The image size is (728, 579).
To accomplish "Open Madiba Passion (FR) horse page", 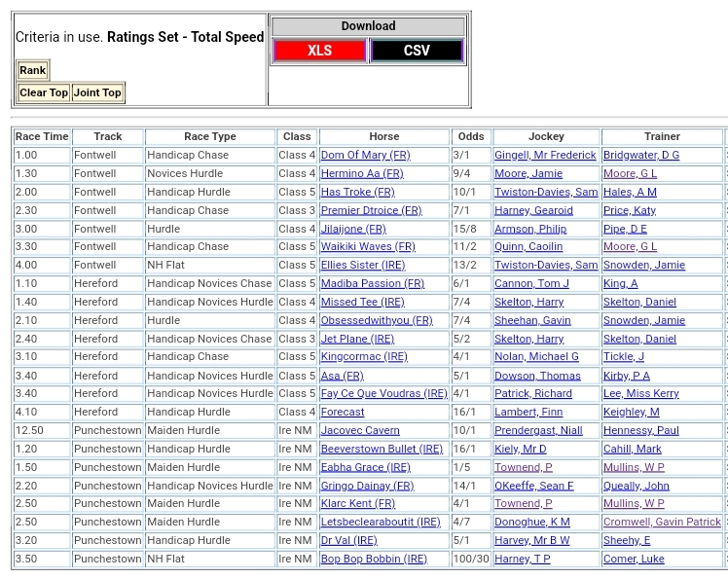I will pyautogui.click(x=372, y=284).
